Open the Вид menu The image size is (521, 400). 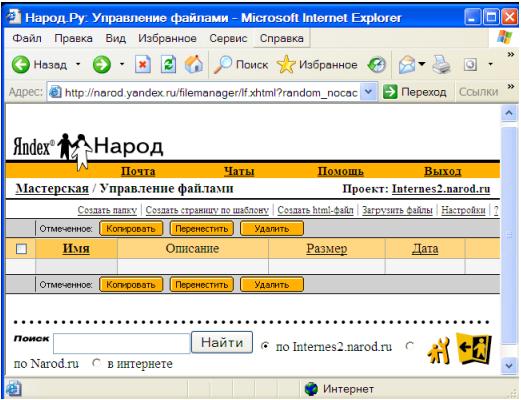pyautogui.click(x=116, y=38)
